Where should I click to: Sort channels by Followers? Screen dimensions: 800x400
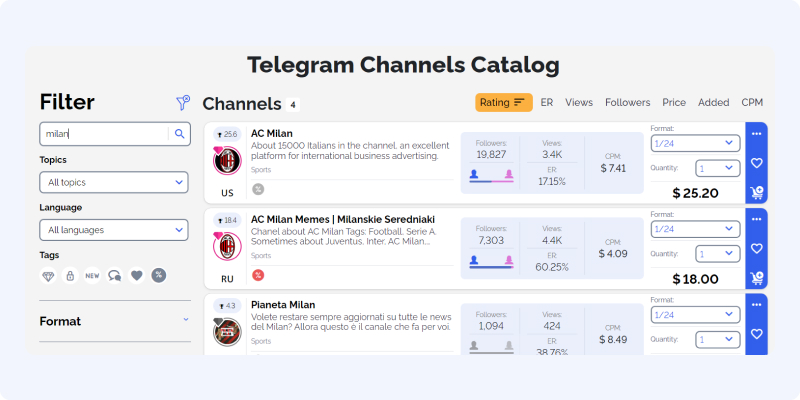[628, 103]
